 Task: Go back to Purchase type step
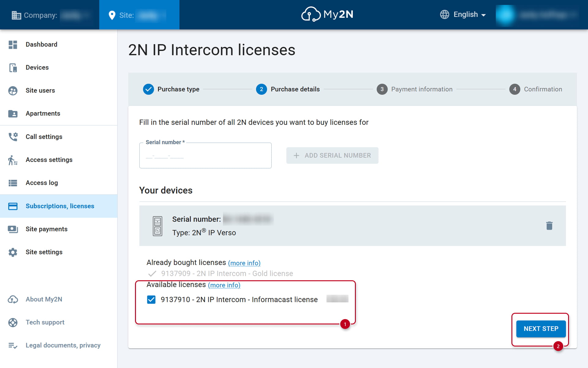click(x=171, y=89)
